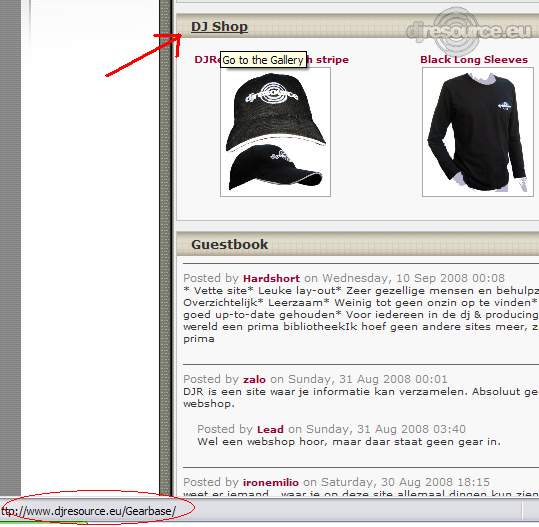Viewport: 539px width, 527px height.
Task: Open the Guestbook section heading
Action: (x=230, y=244)
